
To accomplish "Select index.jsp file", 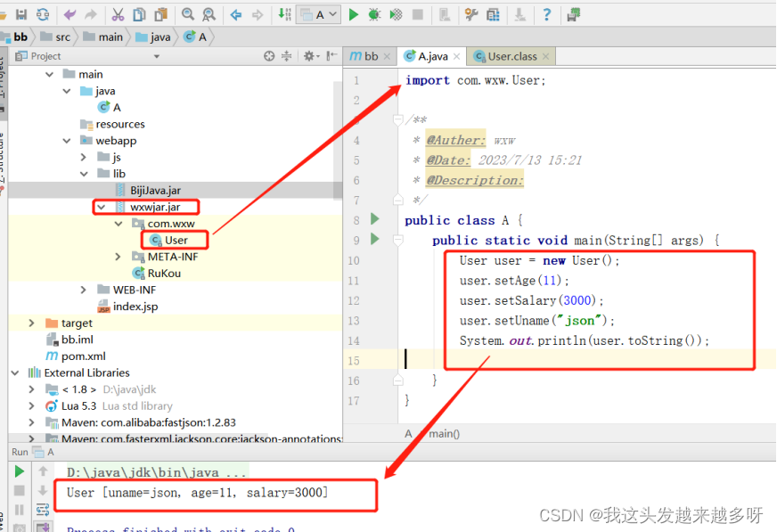I will (127, 307).
